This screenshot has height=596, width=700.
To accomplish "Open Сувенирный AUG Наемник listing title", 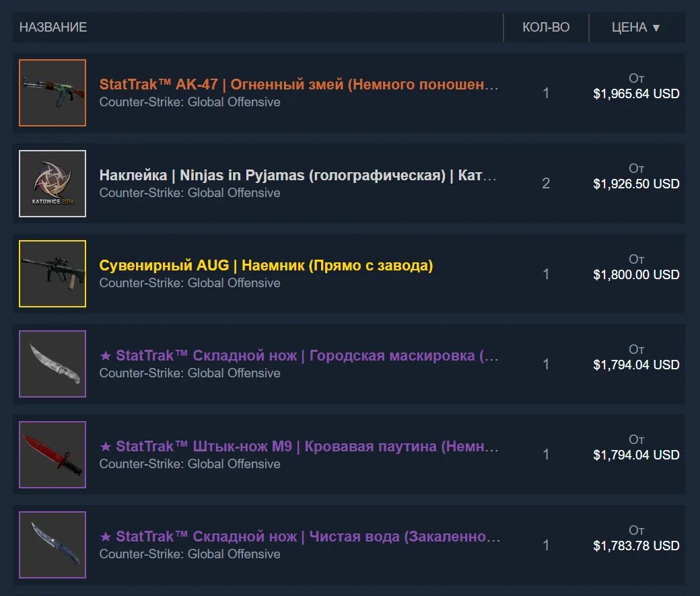I will [266, 266].
